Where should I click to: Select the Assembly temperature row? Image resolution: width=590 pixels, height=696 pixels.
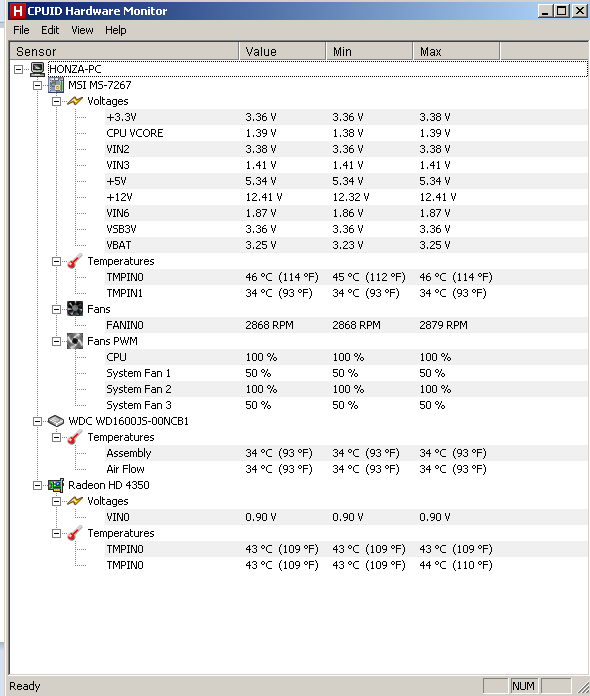[x=346, y=453]
